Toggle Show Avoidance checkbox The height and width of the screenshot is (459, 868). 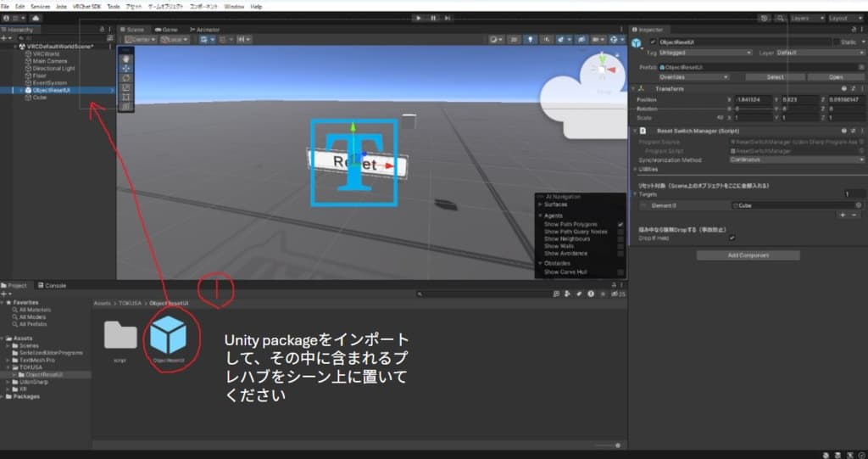(620, 254)
